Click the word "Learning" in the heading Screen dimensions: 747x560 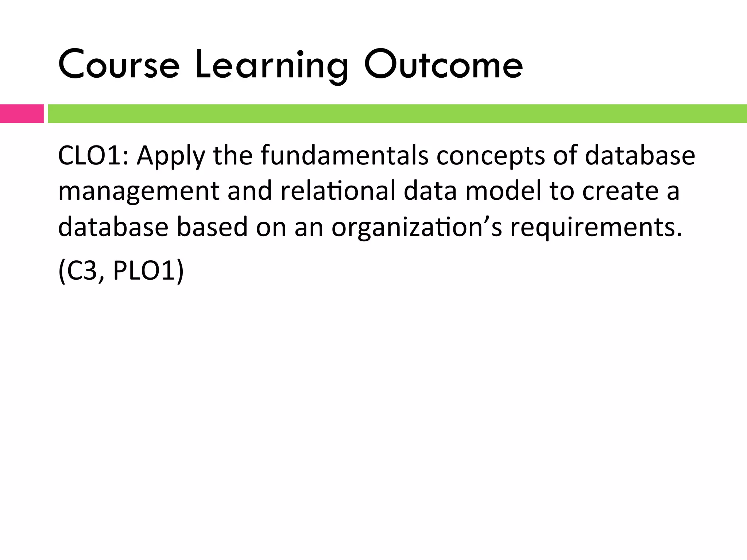[272, 66]
